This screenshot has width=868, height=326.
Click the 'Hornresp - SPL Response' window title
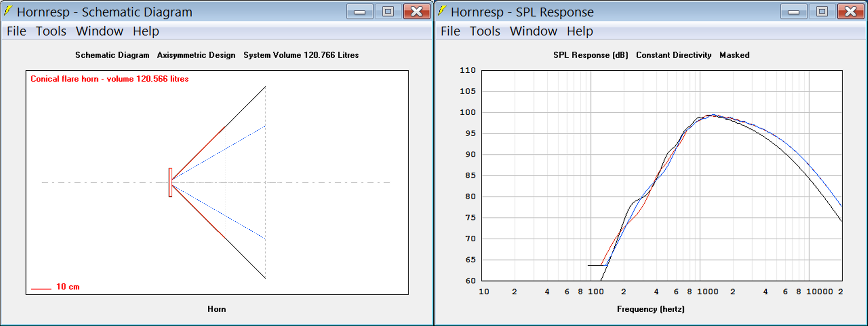tap(522, 12)
